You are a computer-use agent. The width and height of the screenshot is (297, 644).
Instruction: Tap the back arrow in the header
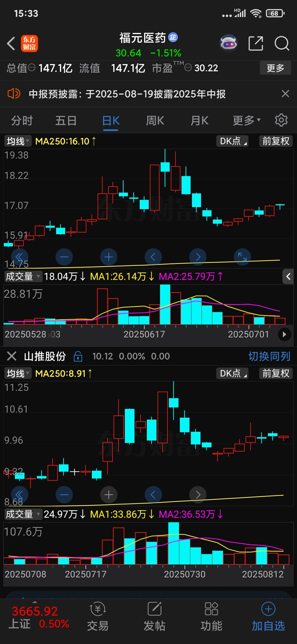pyautogui.click(x=11, y=43)
